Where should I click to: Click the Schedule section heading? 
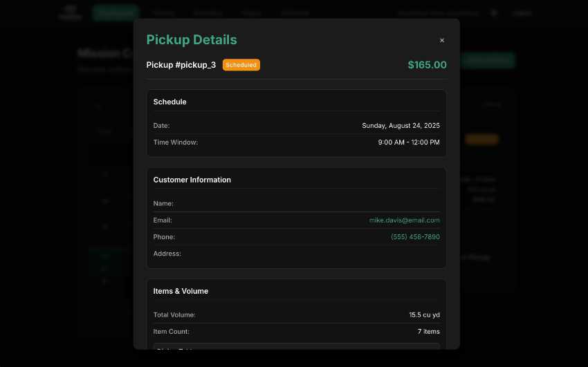[x=170, y=102]
